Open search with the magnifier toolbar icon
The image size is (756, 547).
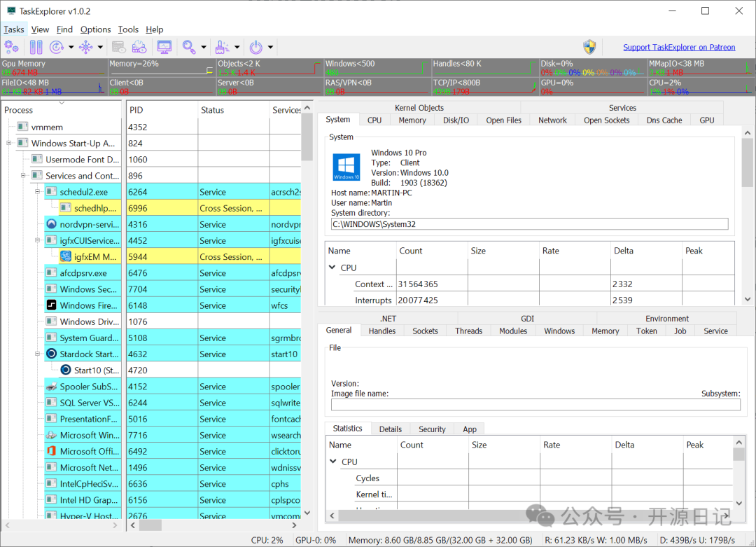(187, 47)
